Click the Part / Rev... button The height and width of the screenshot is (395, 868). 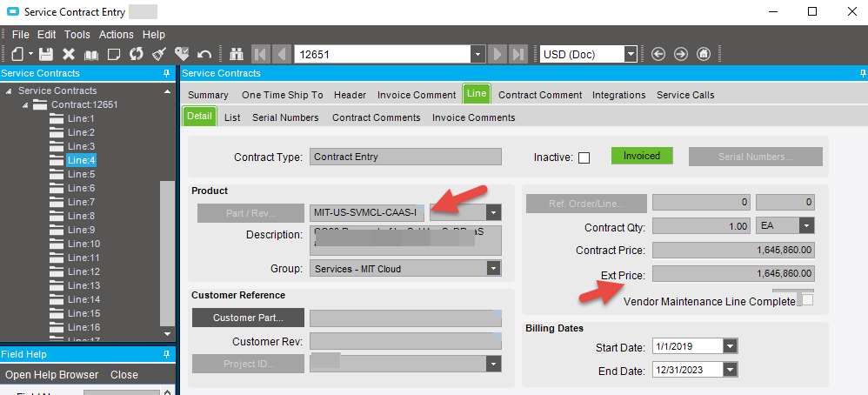(x=250, y=213)
